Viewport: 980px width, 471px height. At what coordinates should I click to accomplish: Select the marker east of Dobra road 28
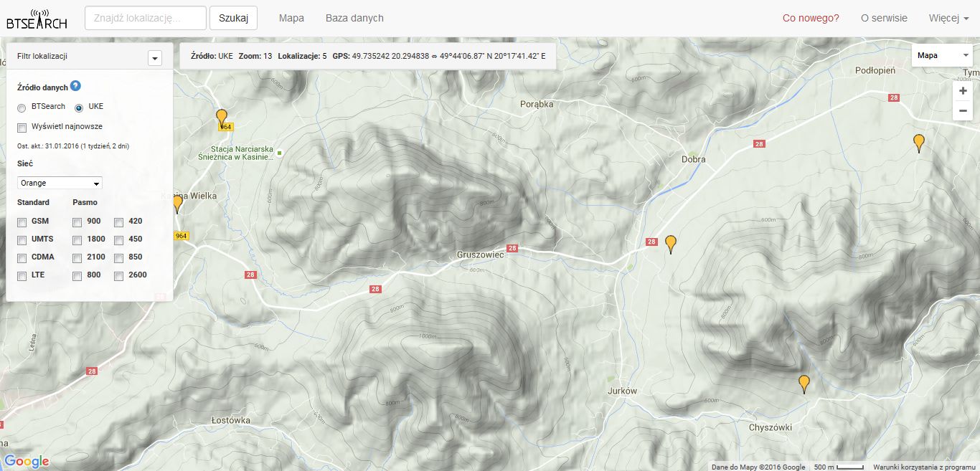pyautogui.click(x=671, y=243)
